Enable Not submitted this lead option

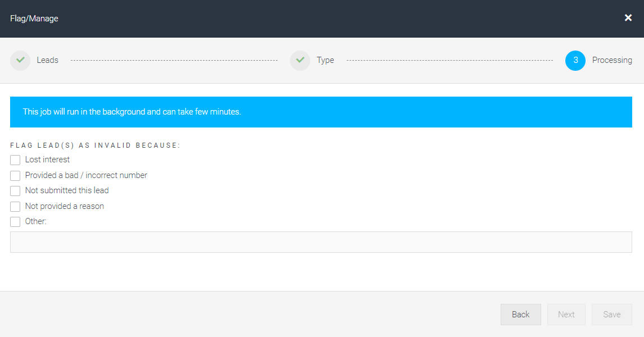pos(15,191)
